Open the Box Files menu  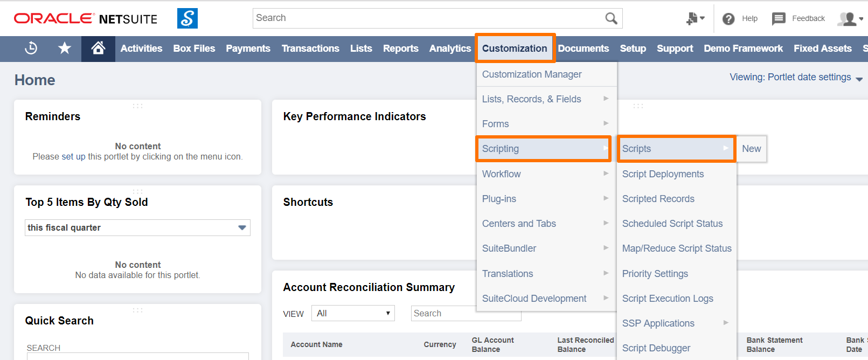[x=194, y=49]
